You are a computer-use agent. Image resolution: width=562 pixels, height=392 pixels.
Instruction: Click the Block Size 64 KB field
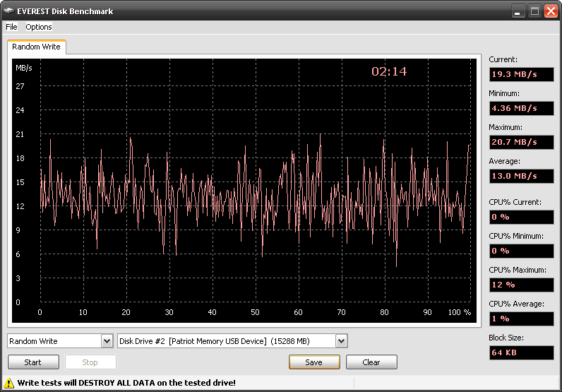click(x=521, y=352)
